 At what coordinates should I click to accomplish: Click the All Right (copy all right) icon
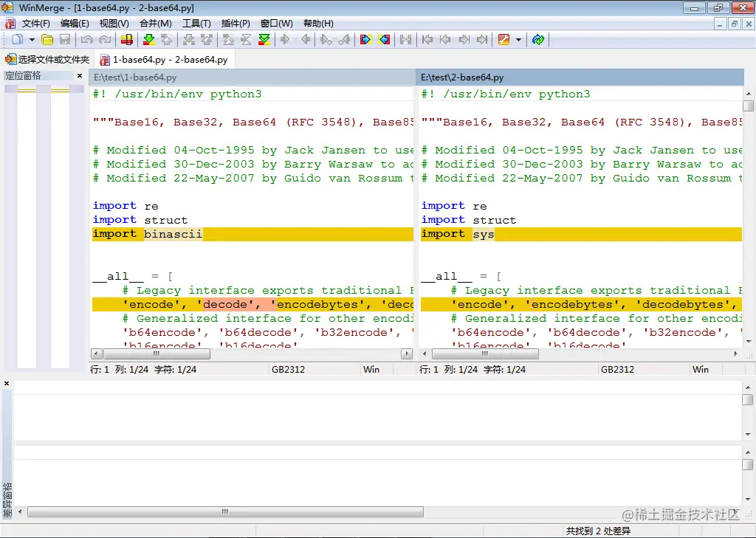coord(365,40)
